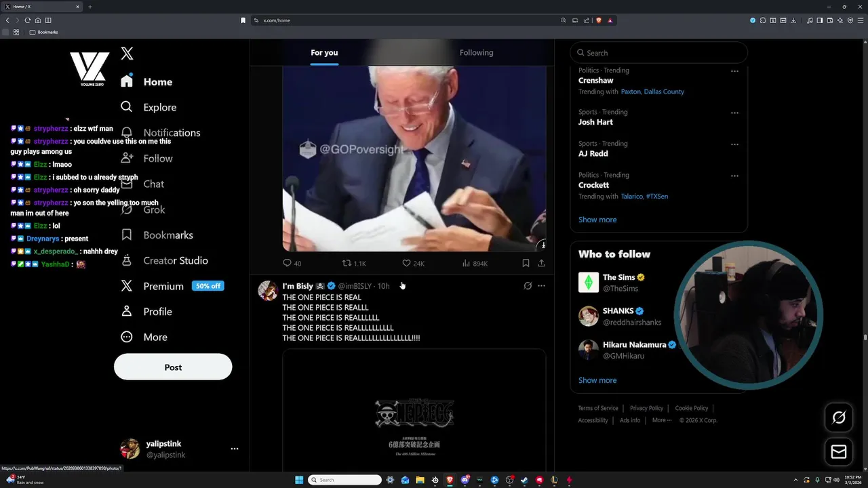Click the address bar URL x.com/home
Image resolution: width=868 pixels, height=488 pixels.
click(x=277, y=20)
